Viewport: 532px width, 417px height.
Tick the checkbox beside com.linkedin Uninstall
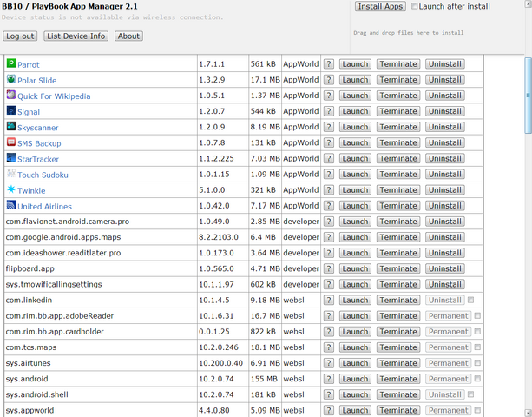point(470,300)
